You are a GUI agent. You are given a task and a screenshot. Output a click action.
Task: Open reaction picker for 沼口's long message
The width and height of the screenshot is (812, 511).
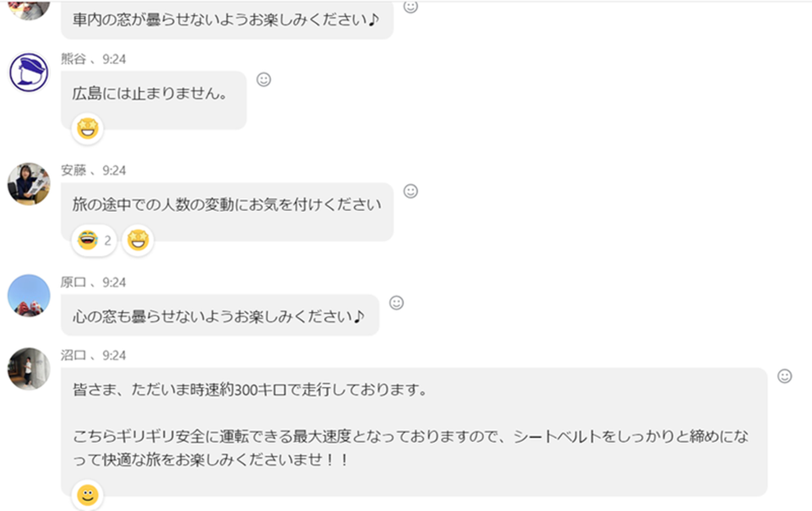(784, 376)
